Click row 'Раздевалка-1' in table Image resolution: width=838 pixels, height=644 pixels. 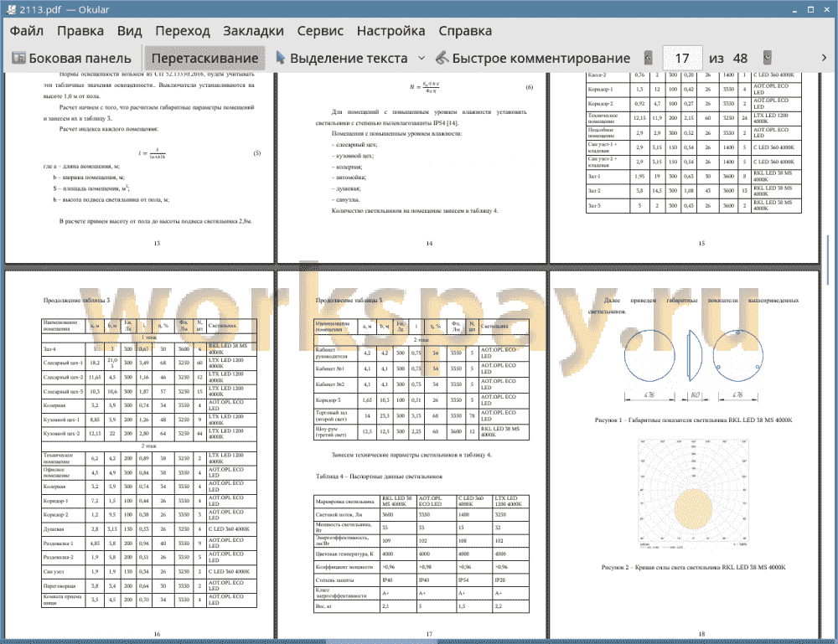(x=149, y=543)
